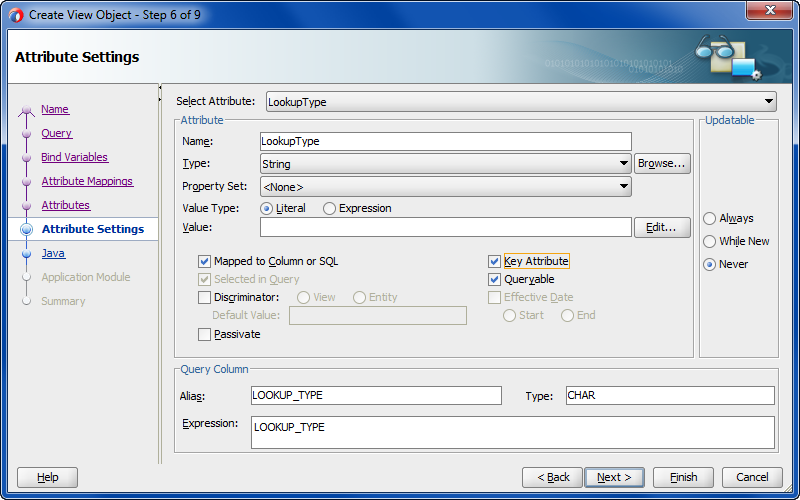Close the Create View Object dialog
800x500 pixels.
click(x=769, y=10)
